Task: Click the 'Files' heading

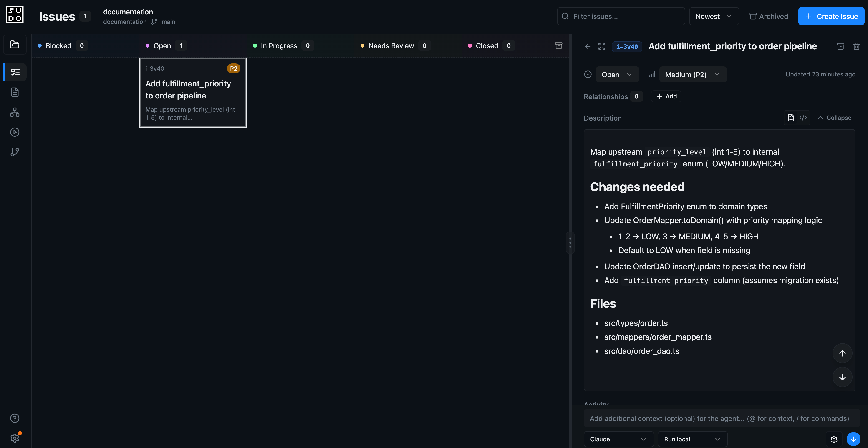Action: [603, 304]
